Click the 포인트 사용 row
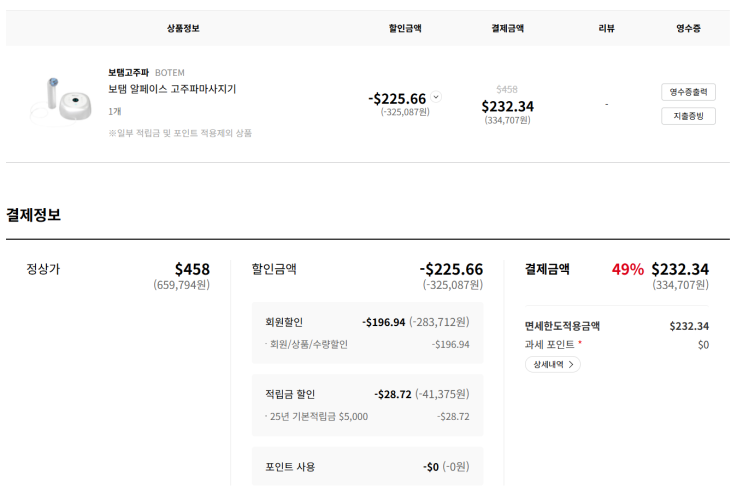Screen dimensions: 743x503 pyautogui.click(x=367, y=466)
